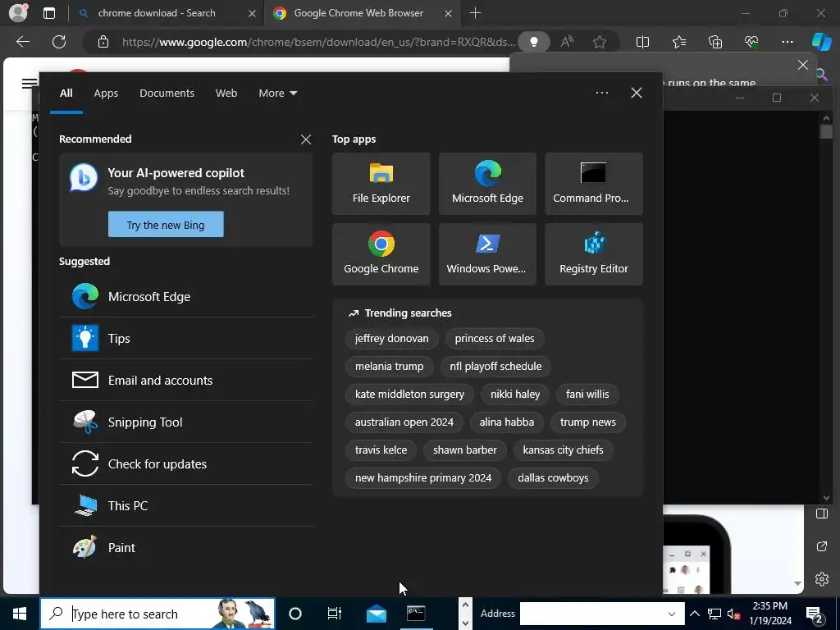Search trending australian open 2024

point(404,422)
